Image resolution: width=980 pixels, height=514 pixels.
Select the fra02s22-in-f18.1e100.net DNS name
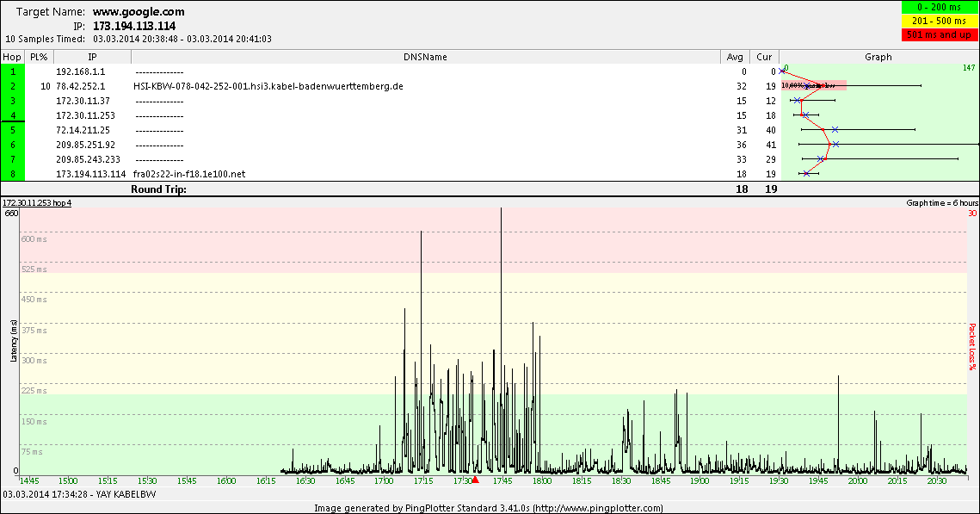tap(189, 174)
